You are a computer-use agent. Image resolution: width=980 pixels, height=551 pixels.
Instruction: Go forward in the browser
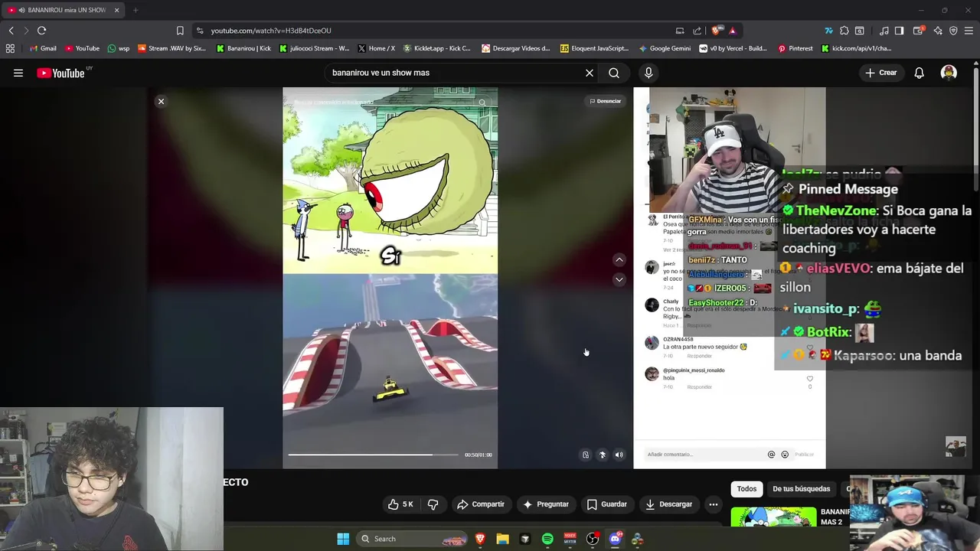pyautogui.click(x=25, y=31)
